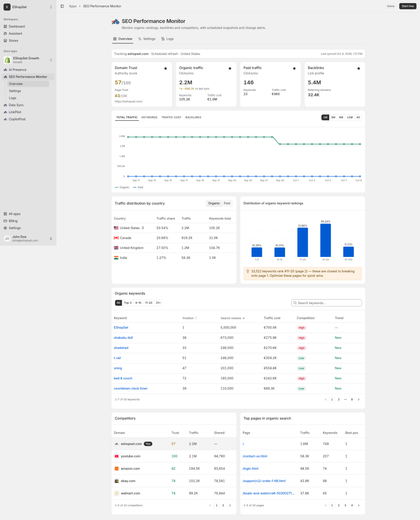
Task: Open Apps breadcrumb link
Action: click(x=73, y=6)
